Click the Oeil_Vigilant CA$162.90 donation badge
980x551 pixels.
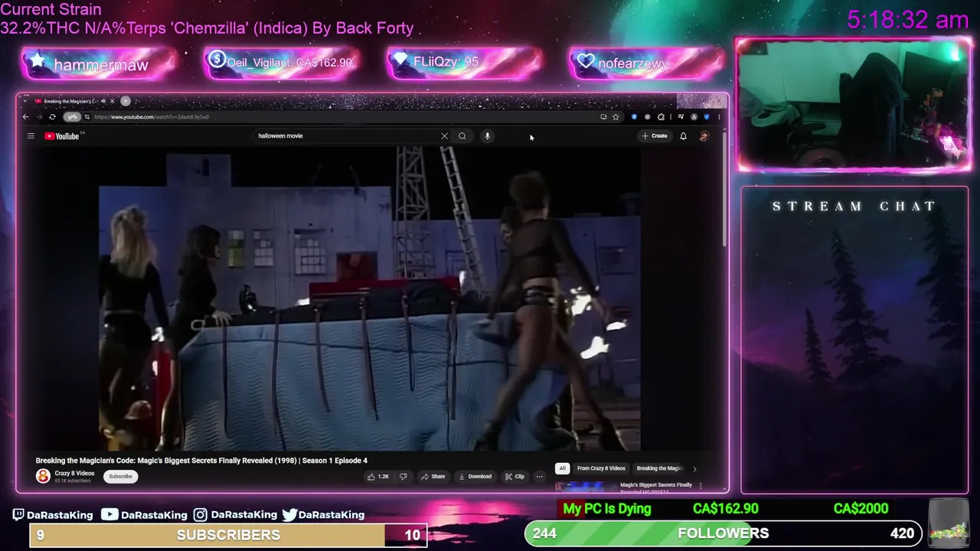(282, 63)
